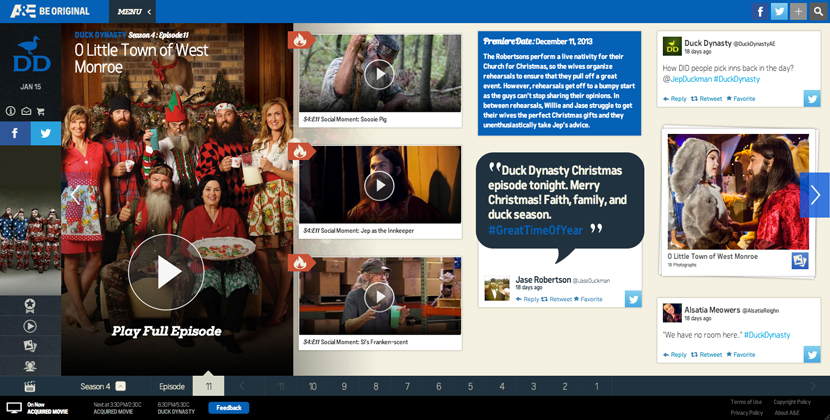Open the Privacy Policy link
Image resolution: width=830 pixels, height=420 pixels.
pyautogui.click(x=747, y=413)
